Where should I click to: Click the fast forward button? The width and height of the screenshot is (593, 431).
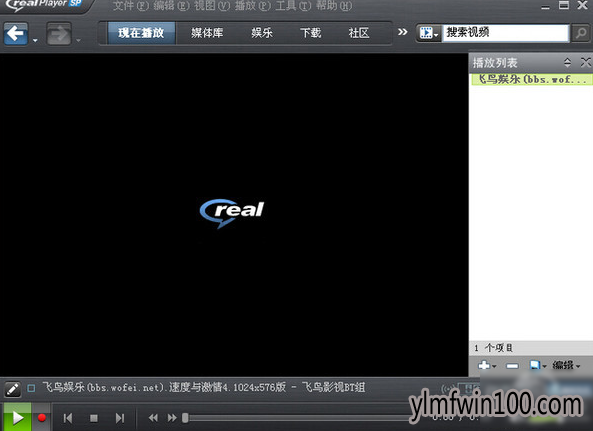tap(172, 418)
